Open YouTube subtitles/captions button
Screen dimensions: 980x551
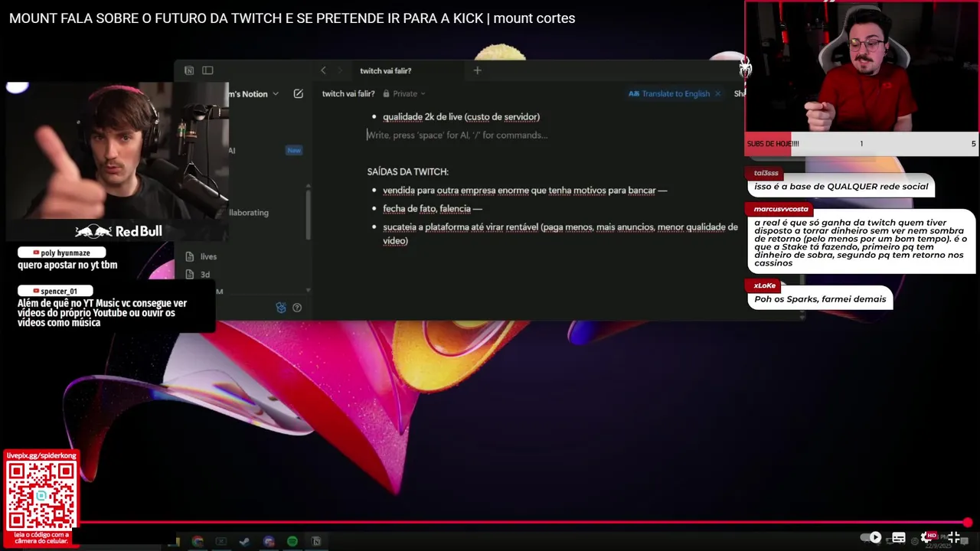pos(899,537)
